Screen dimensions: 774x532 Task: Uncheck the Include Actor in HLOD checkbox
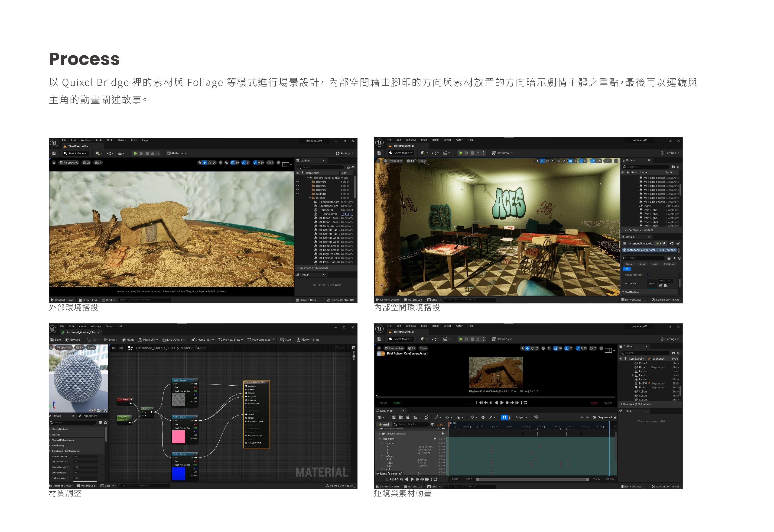point(648,275)
